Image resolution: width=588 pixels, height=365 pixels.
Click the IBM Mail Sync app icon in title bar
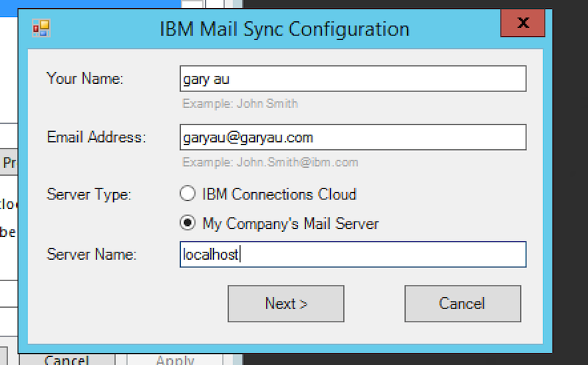click(41, 28)
